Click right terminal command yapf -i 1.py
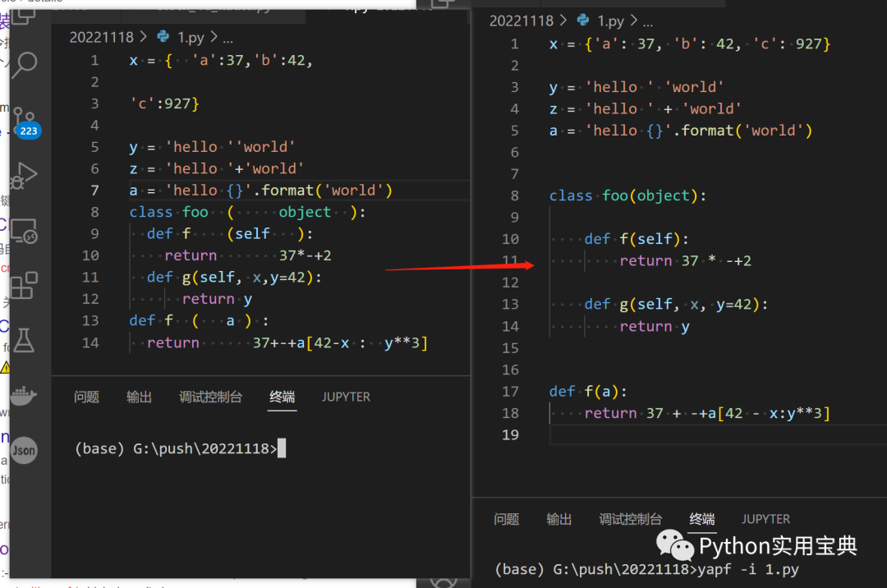Viewport: 887px width, 588px height. pos(748,569)
